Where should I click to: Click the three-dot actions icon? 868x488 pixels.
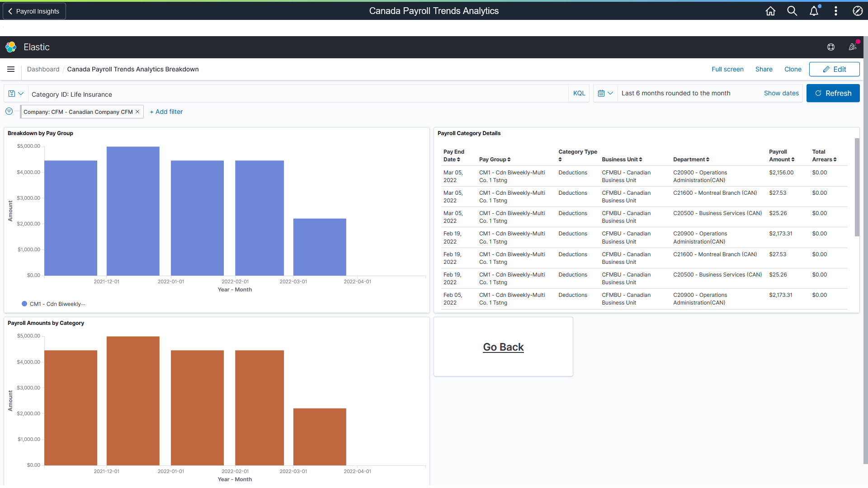click(836, 11)
